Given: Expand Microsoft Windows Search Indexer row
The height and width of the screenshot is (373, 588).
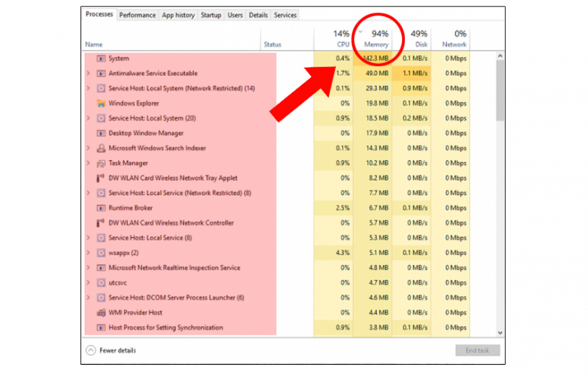Looking at the screenshot, I should [x=88, y=148].
